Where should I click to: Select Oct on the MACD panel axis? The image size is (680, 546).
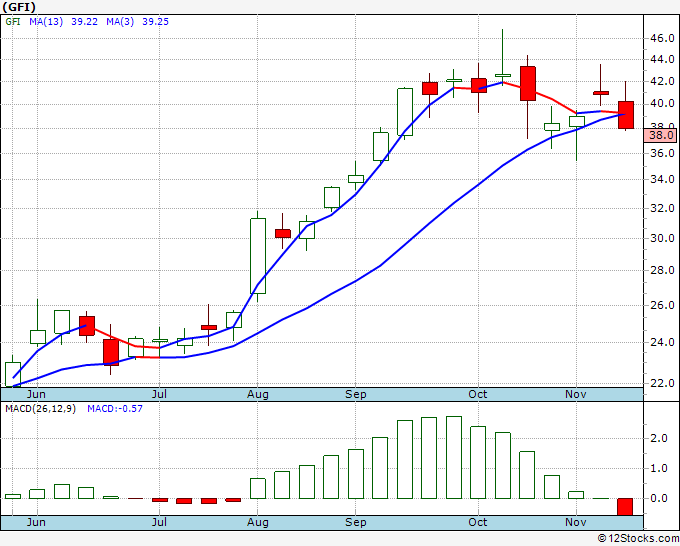[478, 522]
